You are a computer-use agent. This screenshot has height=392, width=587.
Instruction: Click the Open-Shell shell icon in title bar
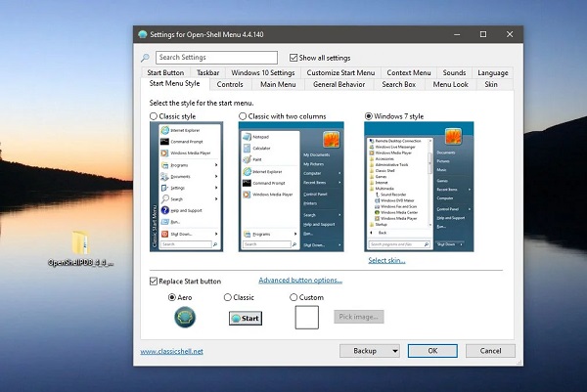coord(143,34)
